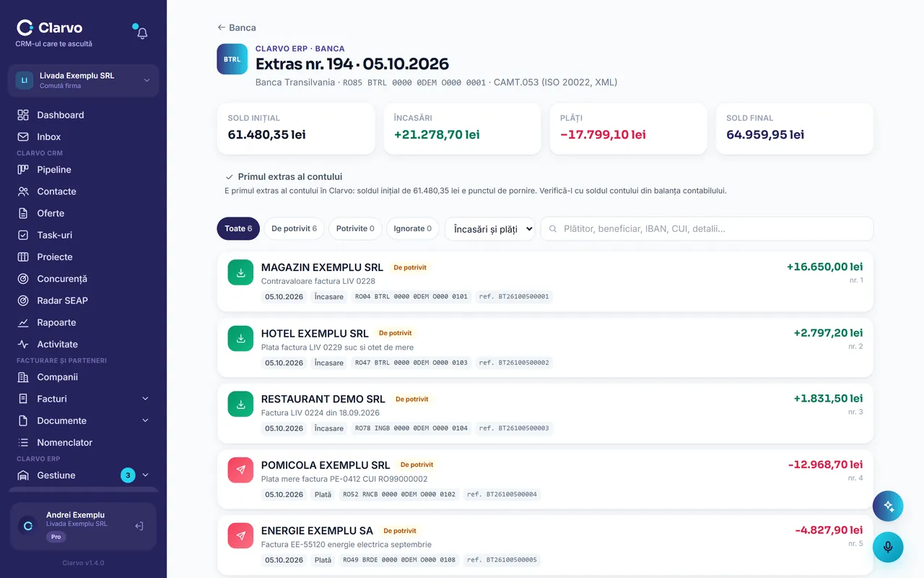Open Concurență target icon
924x578 pixels.
coord(23,279)
